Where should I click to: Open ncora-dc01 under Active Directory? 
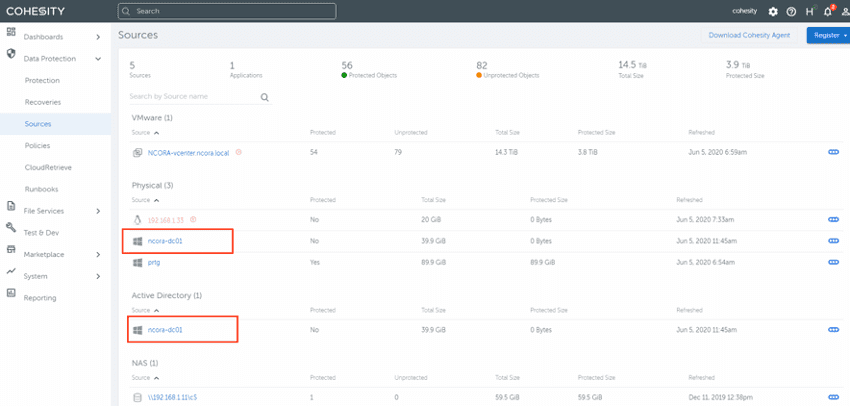[x=165, y=330]
